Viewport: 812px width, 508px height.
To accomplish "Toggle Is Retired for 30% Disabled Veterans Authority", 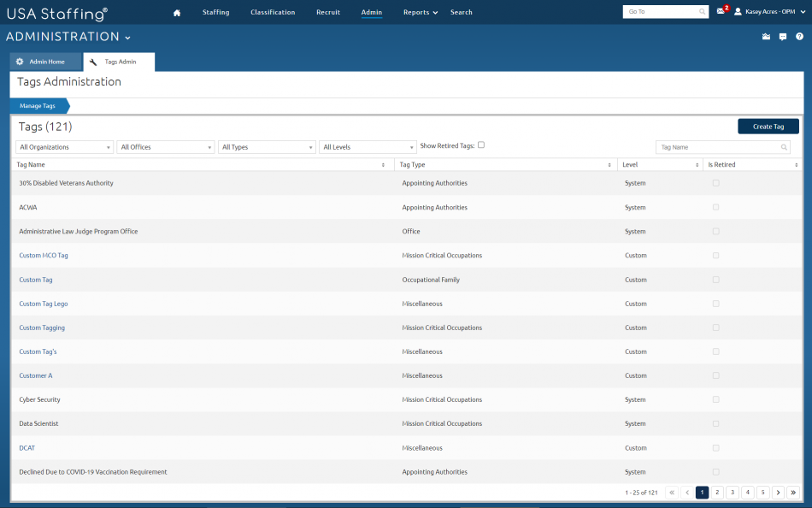I will 716,183.
